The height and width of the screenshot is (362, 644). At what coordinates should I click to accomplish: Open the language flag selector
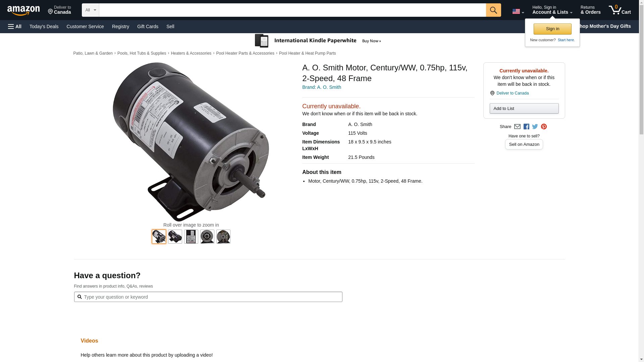[518, 11]
